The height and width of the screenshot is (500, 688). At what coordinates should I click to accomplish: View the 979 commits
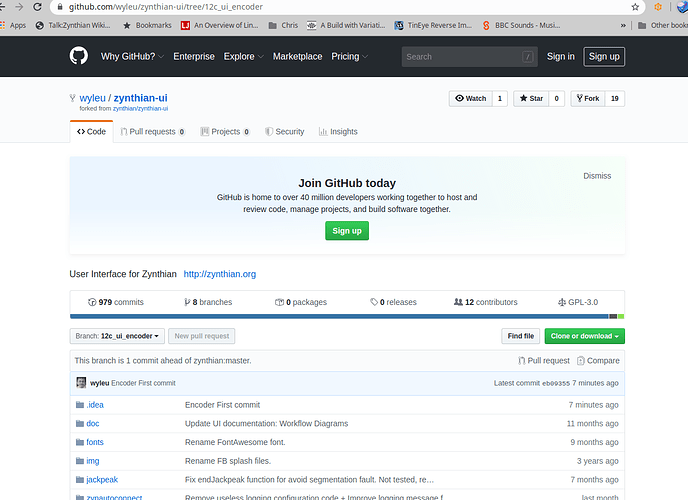pyautogui.click(x=116, y=302)
